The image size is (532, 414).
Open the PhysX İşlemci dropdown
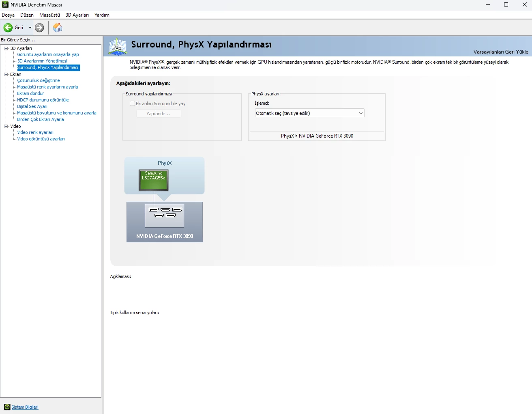(309, 113)
